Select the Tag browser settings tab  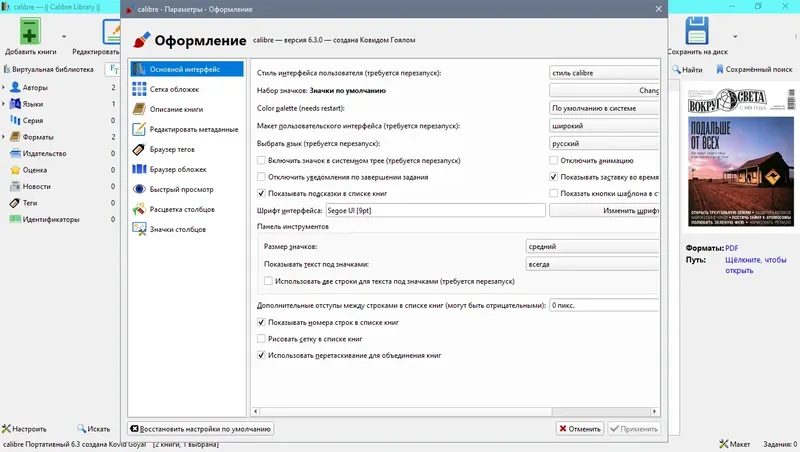tap(187, 149)
